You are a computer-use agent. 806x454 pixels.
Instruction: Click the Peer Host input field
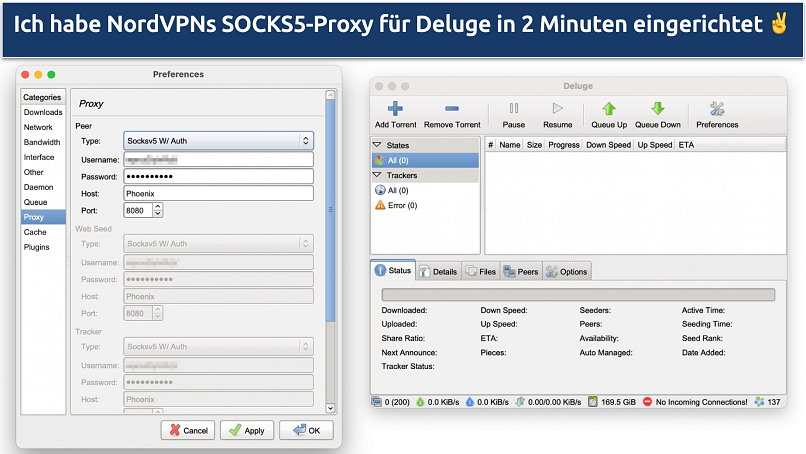(218, 193)
